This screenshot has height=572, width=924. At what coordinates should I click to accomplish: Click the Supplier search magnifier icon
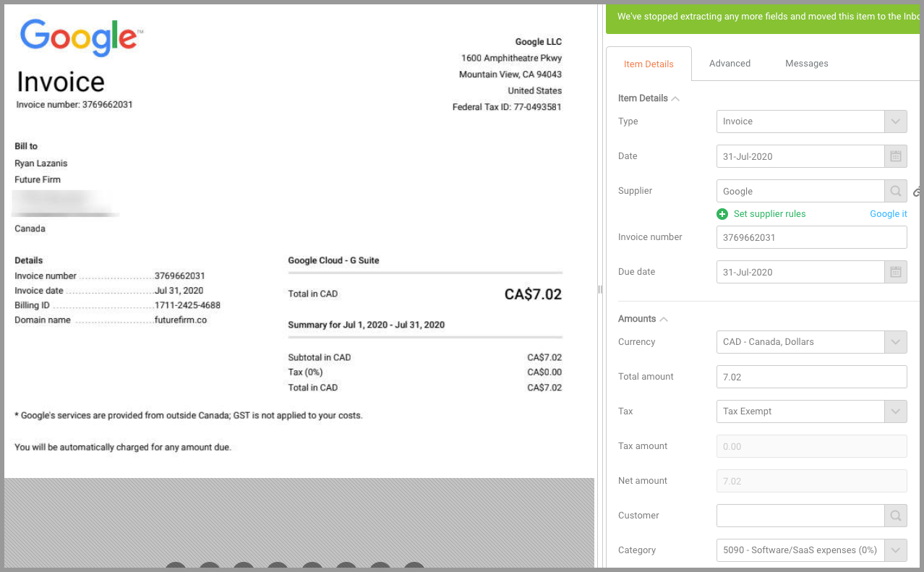896,191
